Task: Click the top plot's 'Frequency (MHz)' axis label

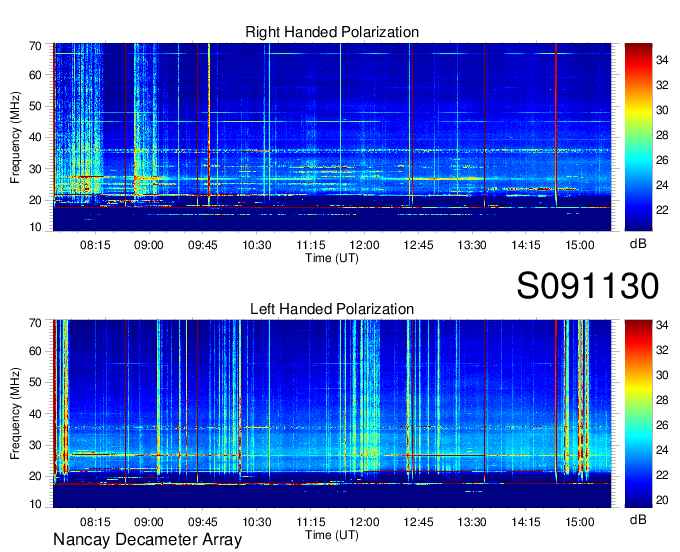Action: point(15,137)
